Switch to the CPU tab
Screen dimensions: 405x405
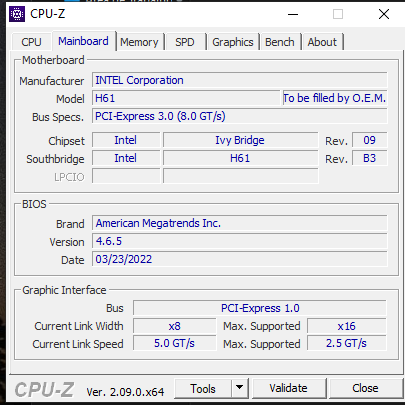pyautogui.click(x=31, y=42)
